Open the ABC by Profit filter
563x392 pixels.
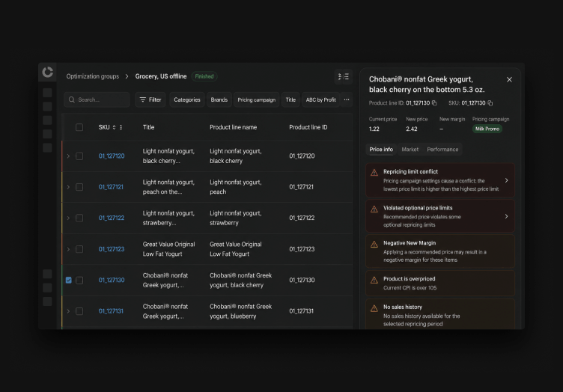pos(320,99)
